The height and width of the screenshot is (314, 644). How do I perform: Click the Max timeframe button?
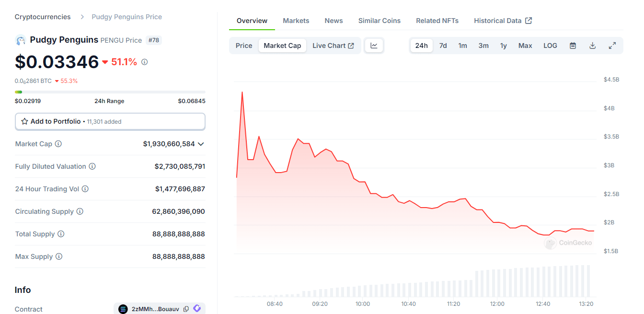point(525,45)
